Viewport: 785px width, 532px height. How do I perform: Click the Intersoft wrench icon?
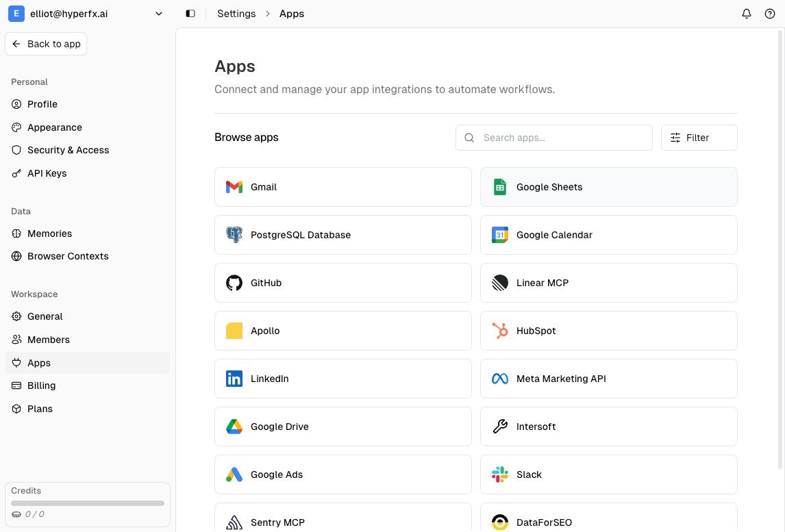[x=499, y=427]
